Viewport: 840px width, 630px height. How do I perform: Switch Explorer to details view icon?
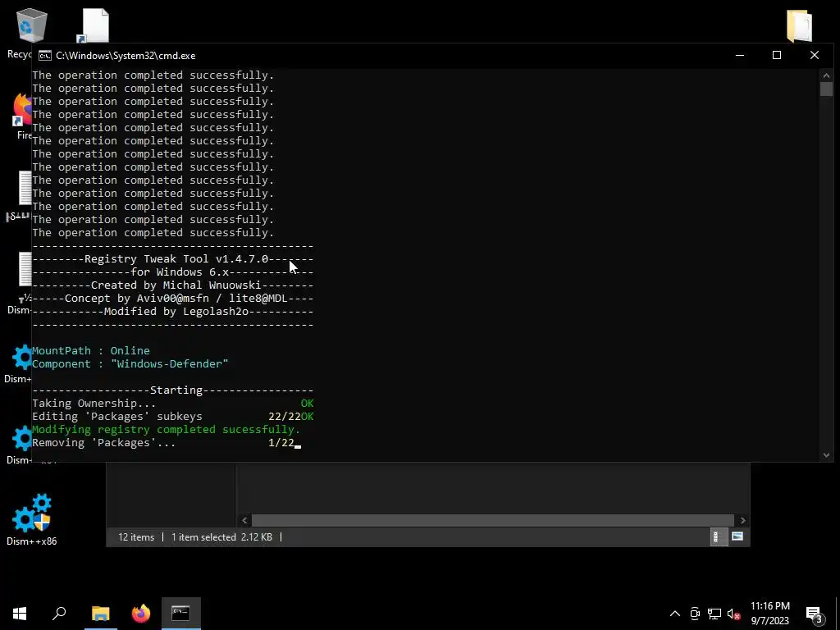point(717,536)
